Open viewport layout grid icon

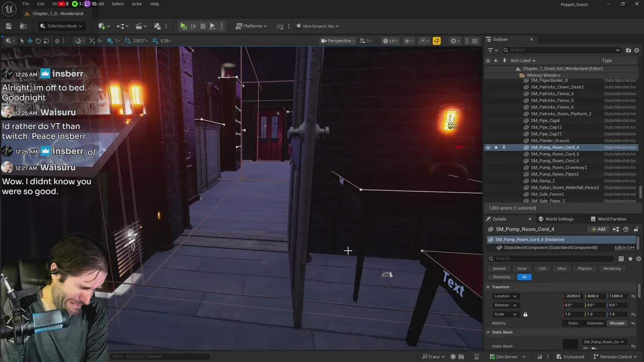click(x=474, y=41)
